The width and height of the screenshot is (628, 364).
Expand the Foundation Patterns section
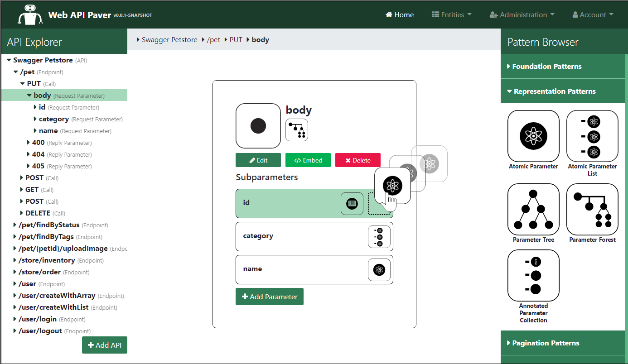click(x=546, y=67)
